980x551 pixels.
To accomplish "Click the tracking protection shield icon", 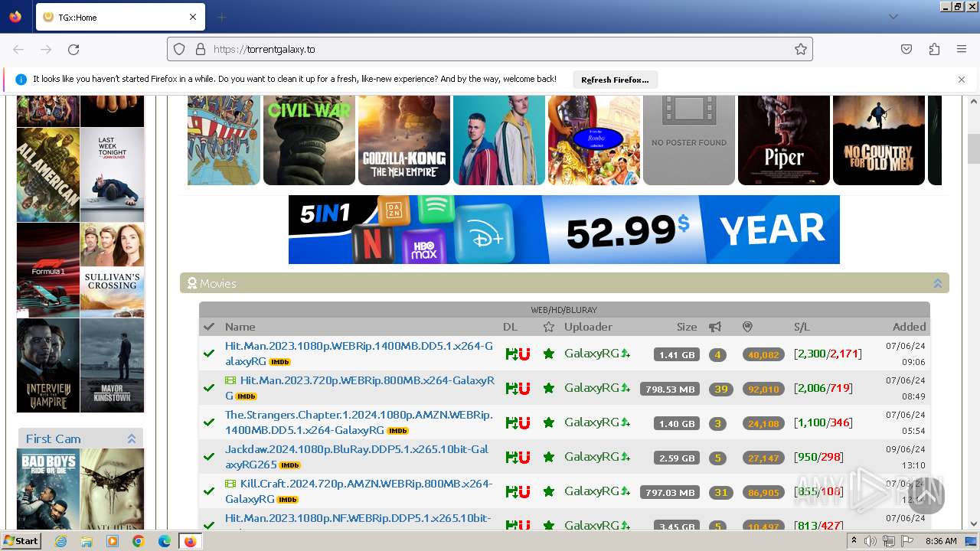I will click(x=179, y=49).
